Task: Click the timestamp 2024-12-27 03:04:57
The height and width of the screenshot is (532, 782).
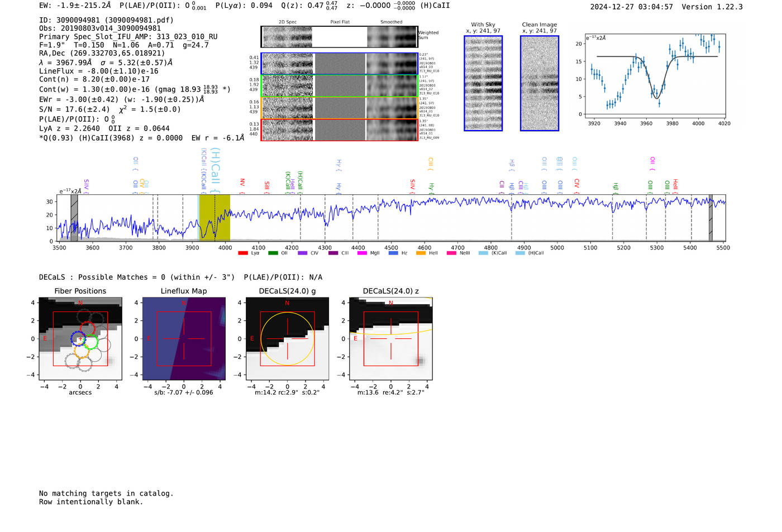Action: pyautogui.click(x=632, y=7)
